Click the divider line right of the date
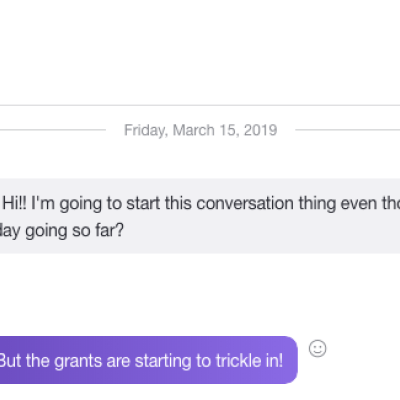Screen dimensions: 400x400 (x=348, y=130)
